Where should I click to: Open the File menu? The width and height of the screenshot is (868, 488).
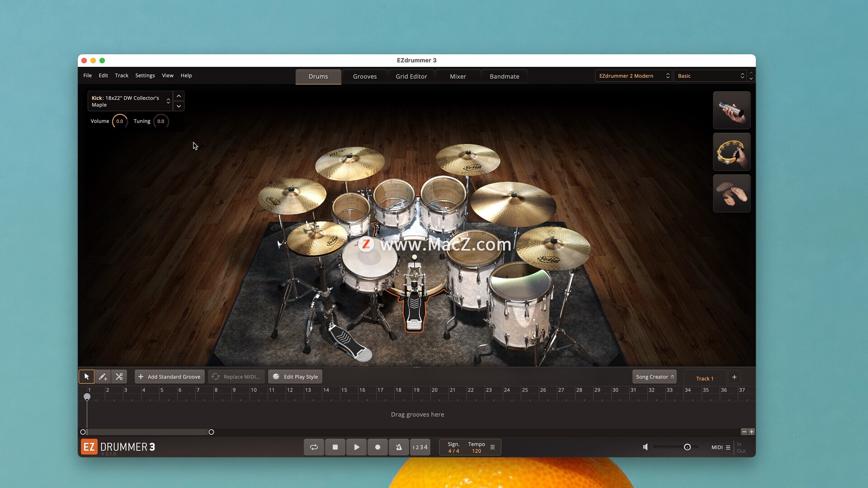point(87,75)
